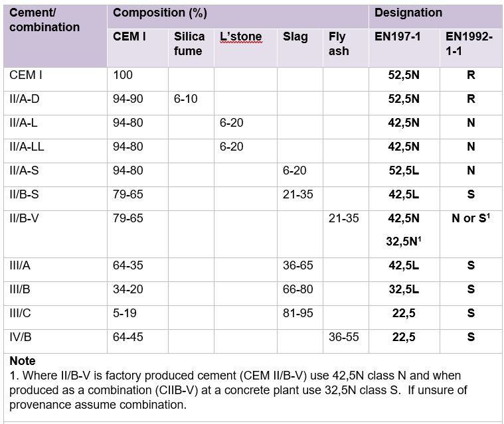Screen dimensions: 504x424
Task: Click the "II/B-V" row label
Action: pos(26,218)
